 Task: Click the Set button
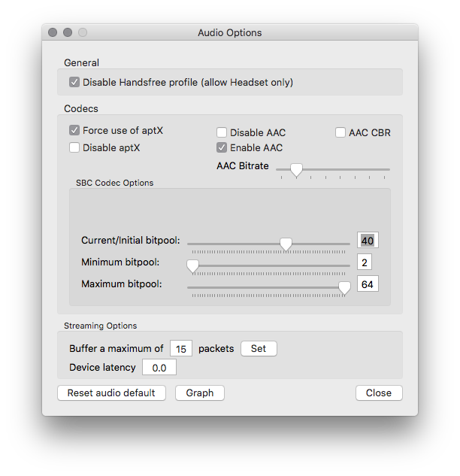click(259, 348)
